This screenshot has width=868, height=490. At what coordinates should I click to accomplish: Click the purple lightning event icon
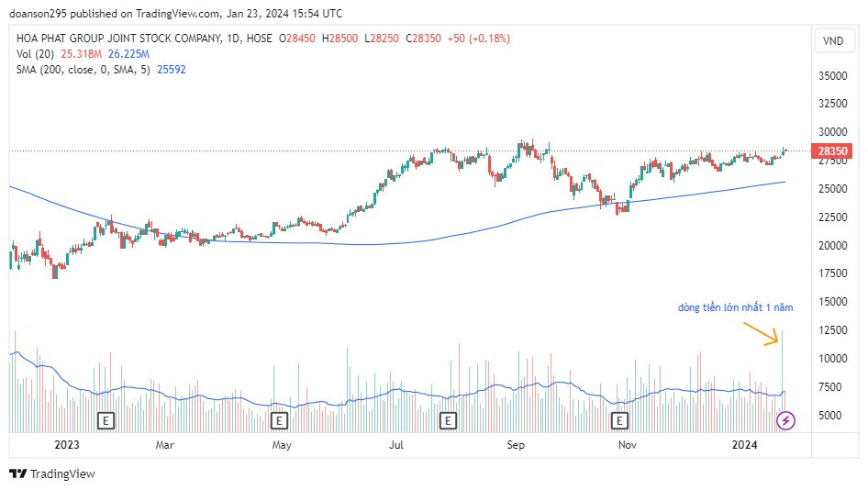pos(785,420)
